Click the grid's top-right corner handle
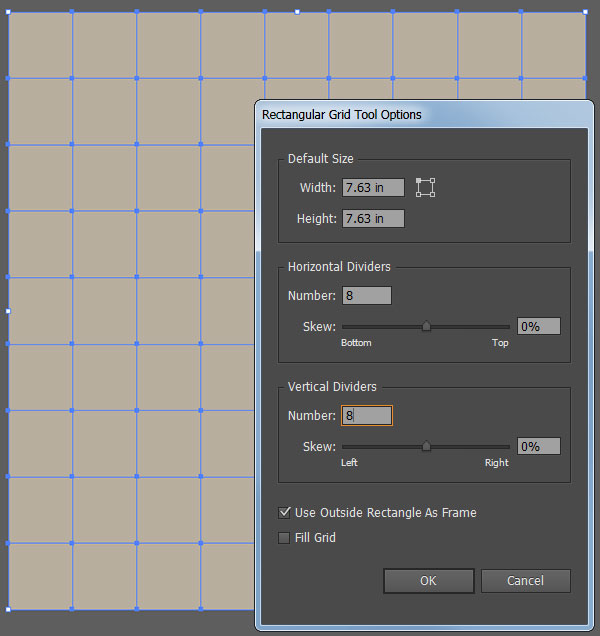This screenshot has width=600, height=636. coord(585,12)
